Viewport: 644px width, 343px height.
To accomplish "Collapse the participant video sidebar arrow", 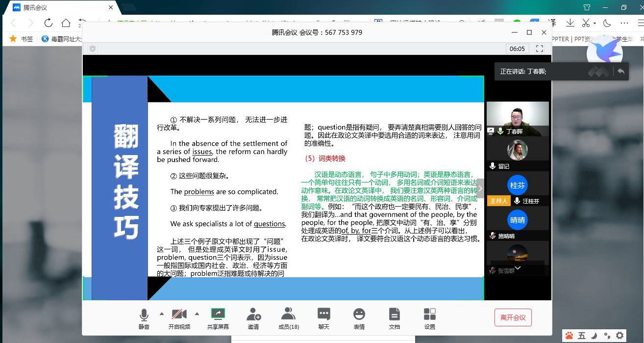I will click(480, 188).
